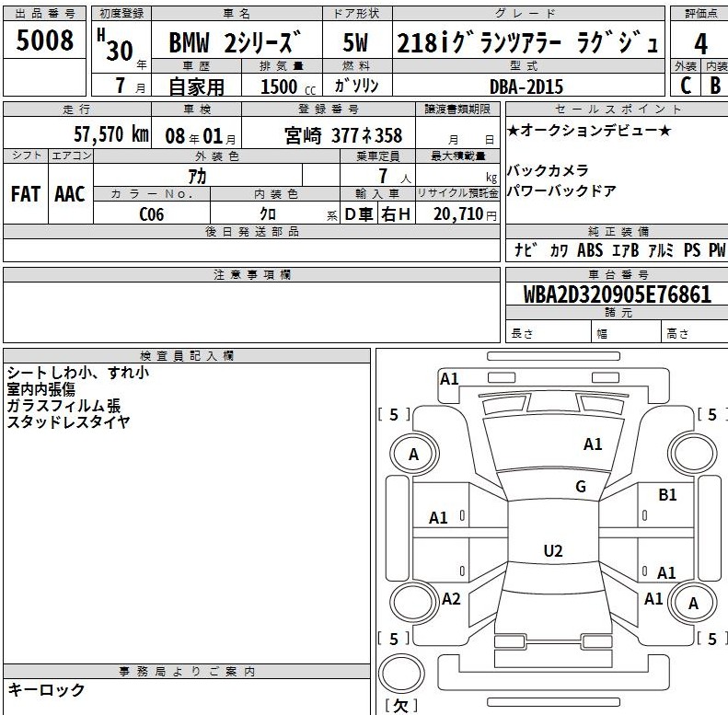Click inspector note スタッドレスタイヤ
The image size is (728, 715).
click(x=68, y=422)
